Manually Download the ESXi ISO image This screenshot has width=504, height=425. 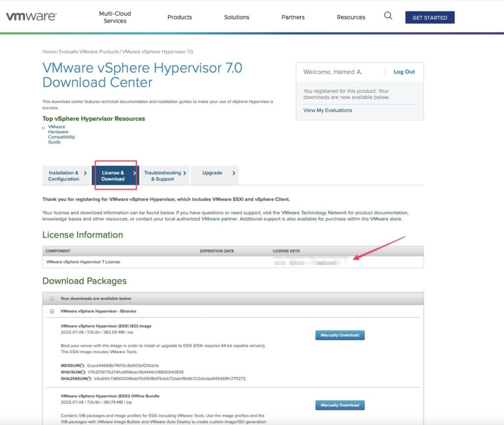(x=340, y=335)
